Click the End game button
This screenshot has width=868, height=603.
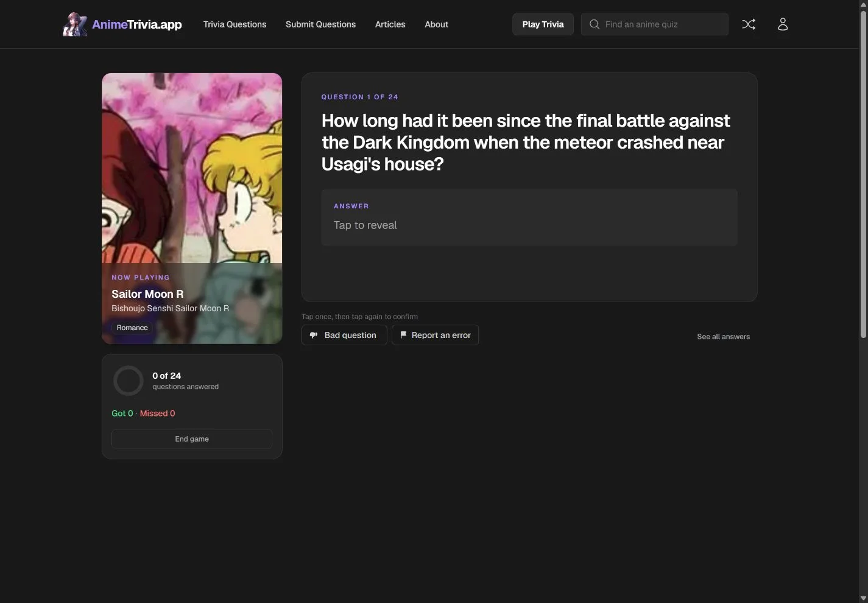pos(192,439)
